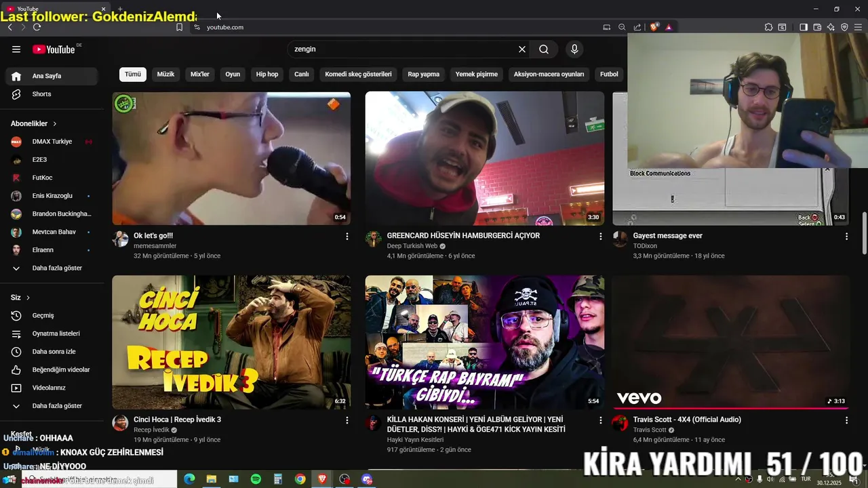Select the Rap yapma chip
The image size is (868, 488).
(x=424, y=75)
